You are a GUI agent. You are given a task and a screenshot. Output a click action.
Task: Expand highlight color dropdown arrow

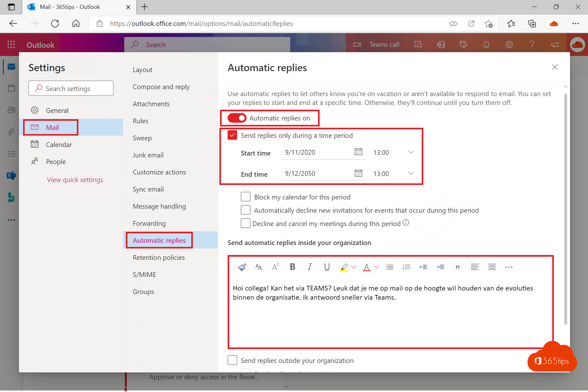[354, 267]
